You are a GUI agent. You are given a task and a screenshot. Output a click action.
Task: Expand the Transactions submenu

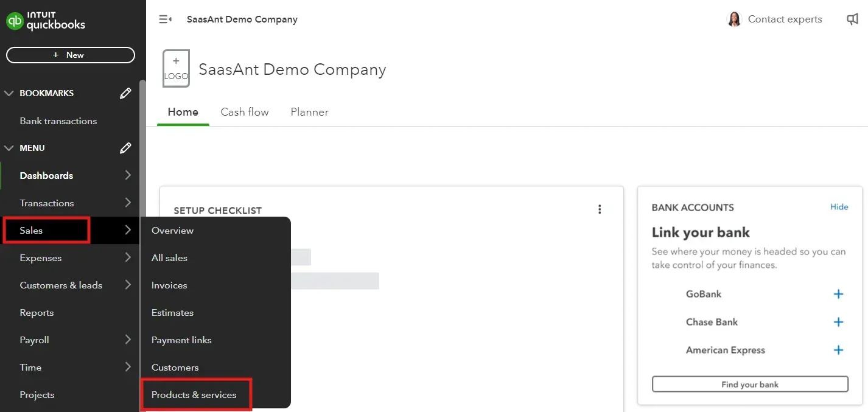click(127, 203)
